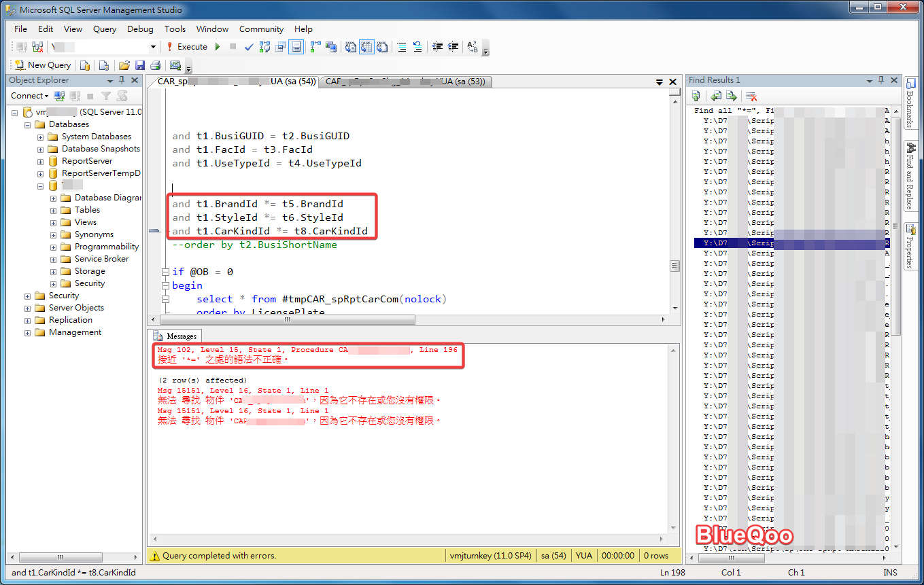Select the Server Objects tree item
924x585 pixels.
click(76, 308)
